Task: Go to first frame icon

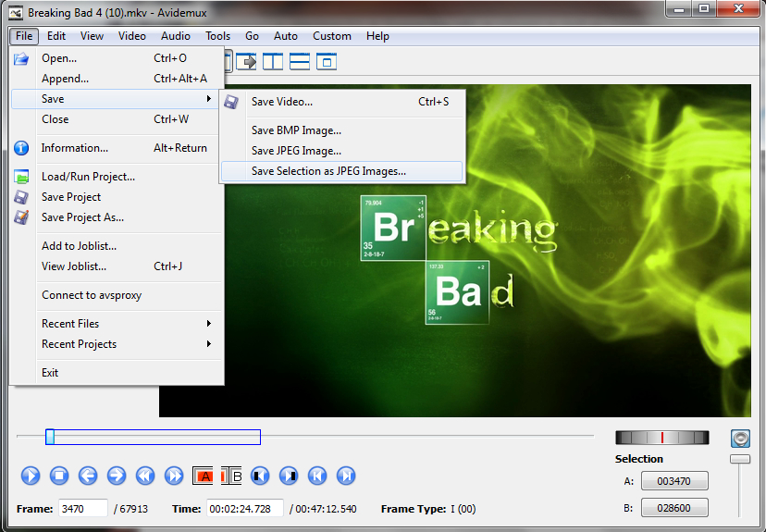Action: coord(317,476)
